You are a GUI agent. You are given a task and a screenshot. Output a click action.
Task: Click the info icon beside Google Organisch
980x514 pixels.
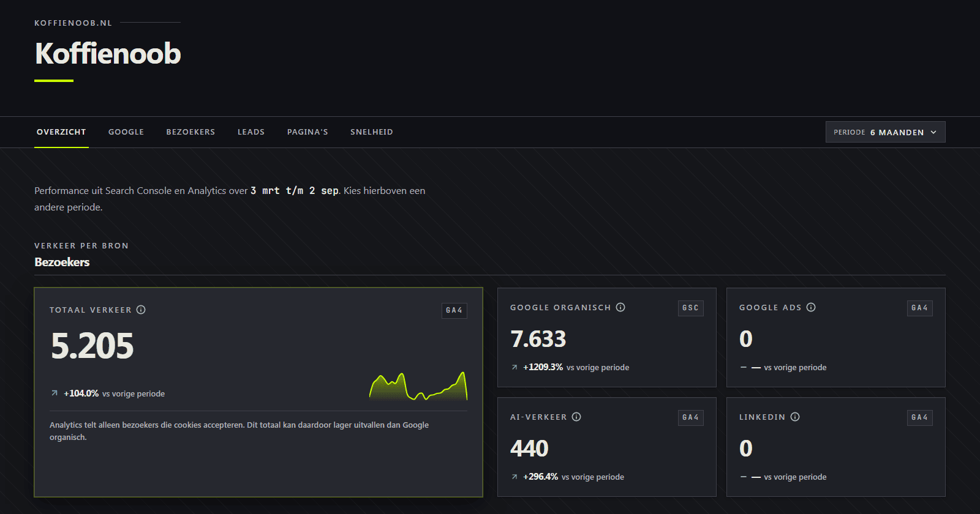click(620, 307)
